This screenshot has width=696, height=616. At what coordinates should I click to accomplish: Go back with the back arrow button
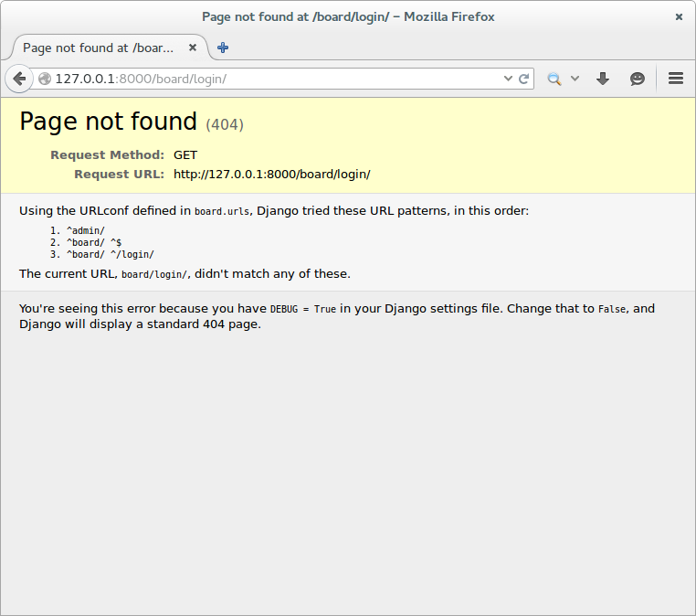tap(19, 79)
